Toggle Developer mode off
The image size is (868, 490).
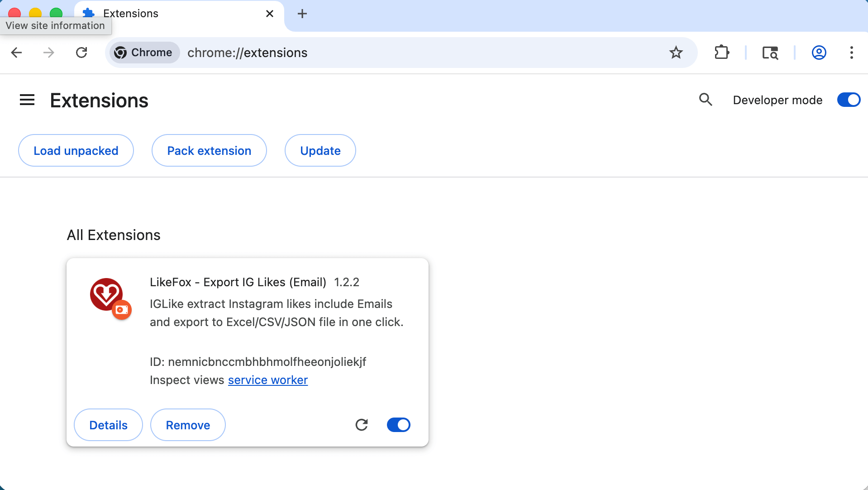click(x=848, y=100)
